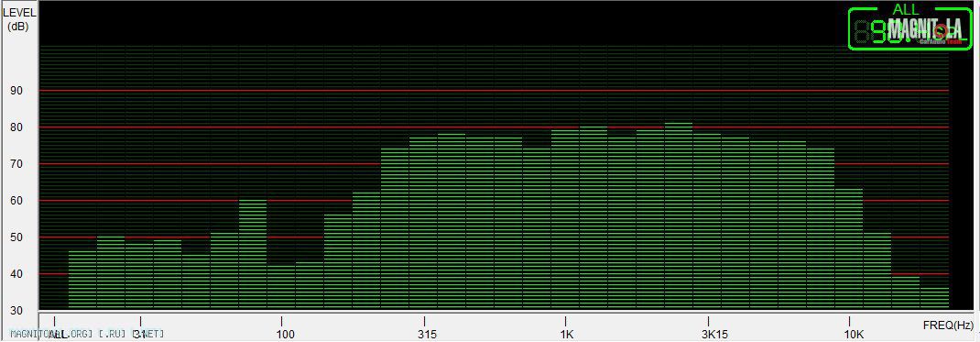
Task: Click the MAGNITOLA logo overlay
Action: pyautogui.click(x=924, y=30)
